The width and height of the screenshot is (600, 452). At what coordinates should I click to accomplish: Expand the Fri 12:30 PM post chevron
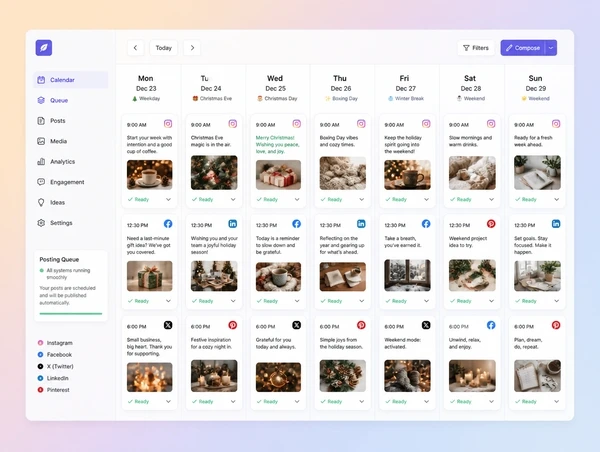click(426, 301)
